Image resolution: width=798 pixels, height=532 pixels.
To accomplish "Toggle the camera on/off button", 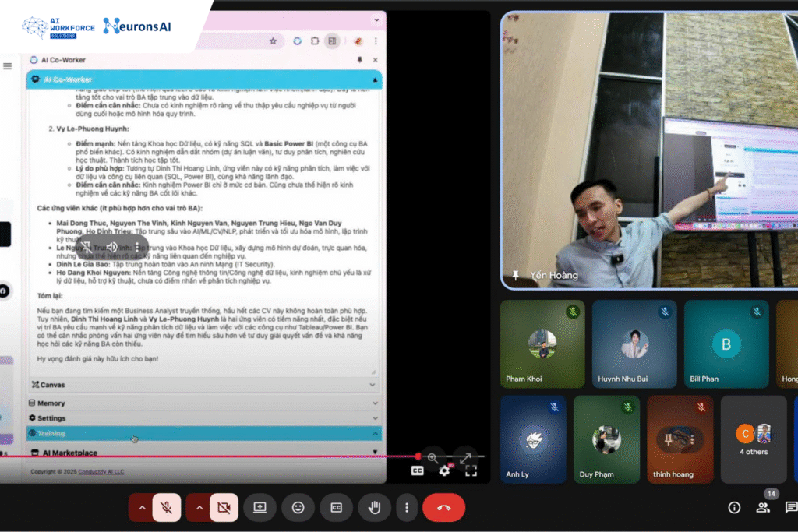I will 224,507.
